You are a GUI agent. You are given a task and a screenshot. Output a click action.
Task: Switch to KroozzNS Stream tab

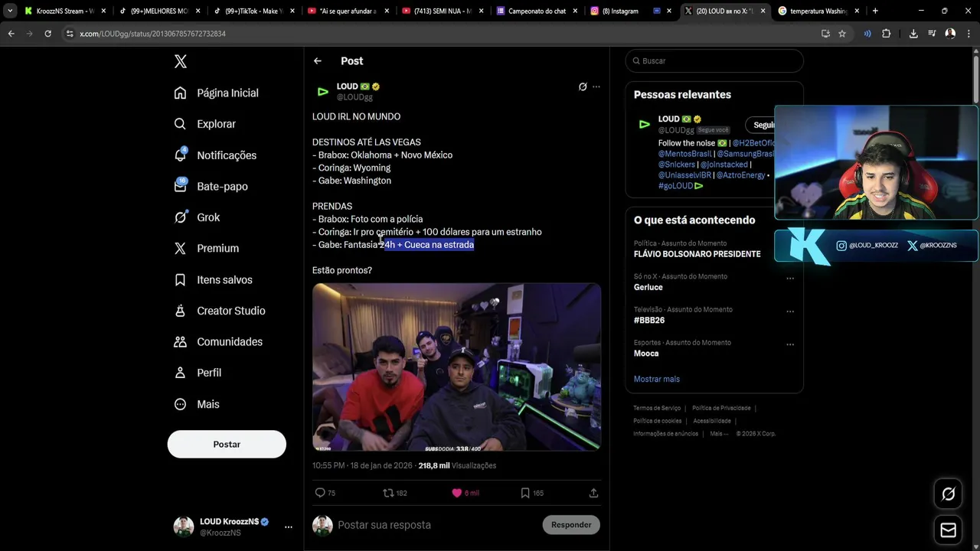[65, 11]
